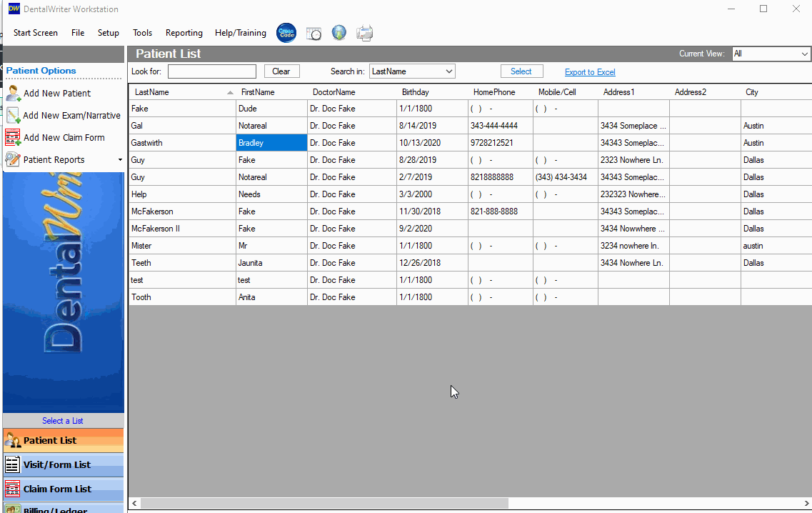
Task: Open the Tools menu
Action: pyautogui.click(x=142, y=33)
